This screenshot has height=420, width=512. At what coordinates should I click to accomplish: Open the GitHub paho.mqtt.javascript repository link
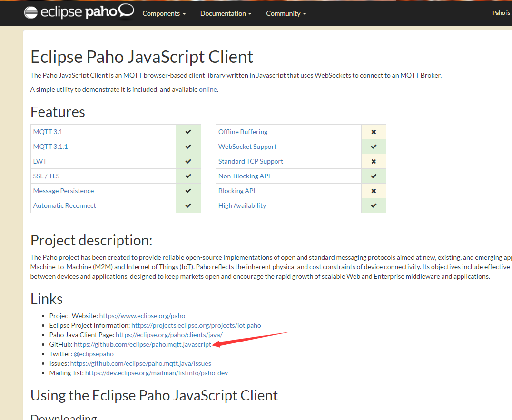click(x=142, y=344)
